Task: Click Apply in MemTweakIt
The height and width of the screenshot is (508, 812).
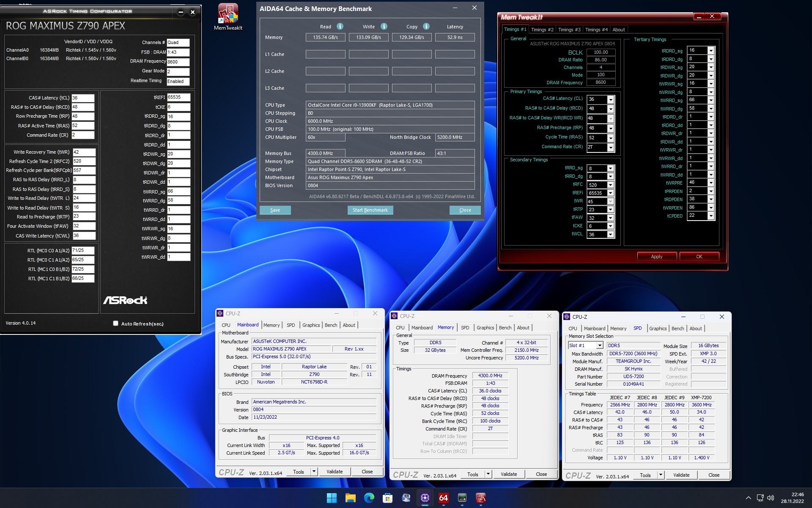Action: tap(656, 257)
